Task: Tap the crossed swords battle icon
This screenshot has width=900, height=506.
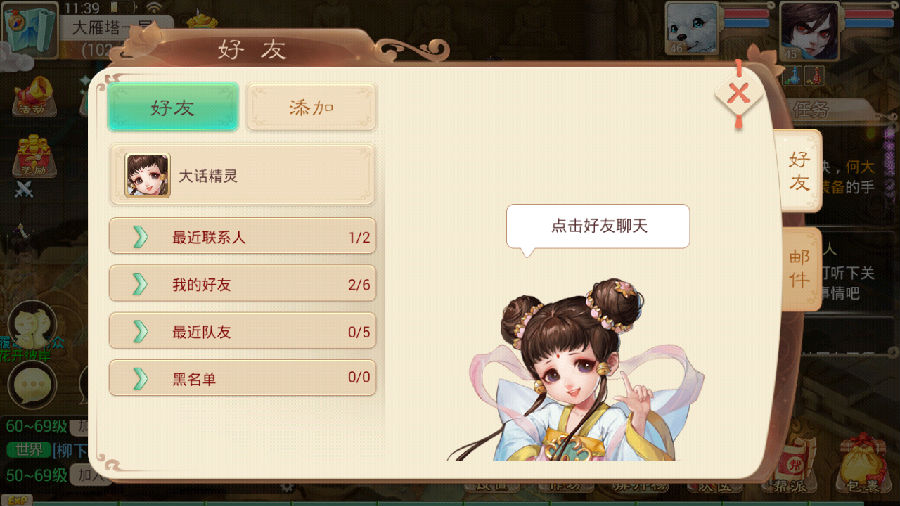Action: click(x=24, y=189)
